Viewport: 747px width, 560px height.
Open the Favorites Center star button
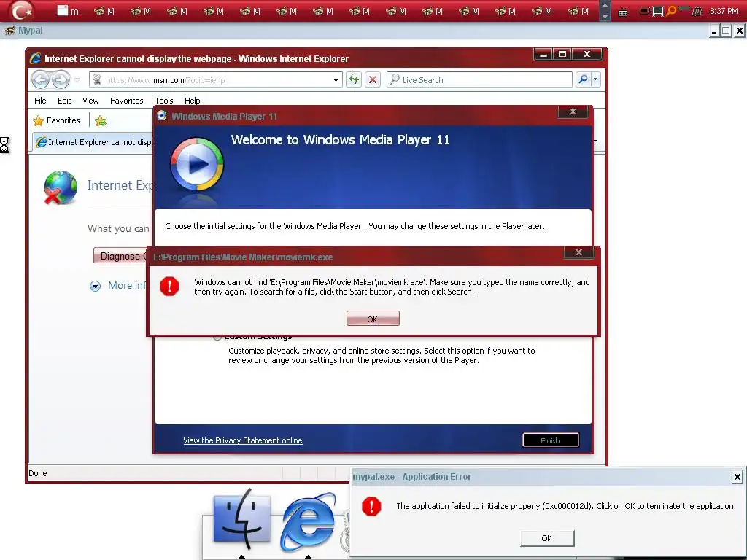pyautogui.click(x=56, y=120)
